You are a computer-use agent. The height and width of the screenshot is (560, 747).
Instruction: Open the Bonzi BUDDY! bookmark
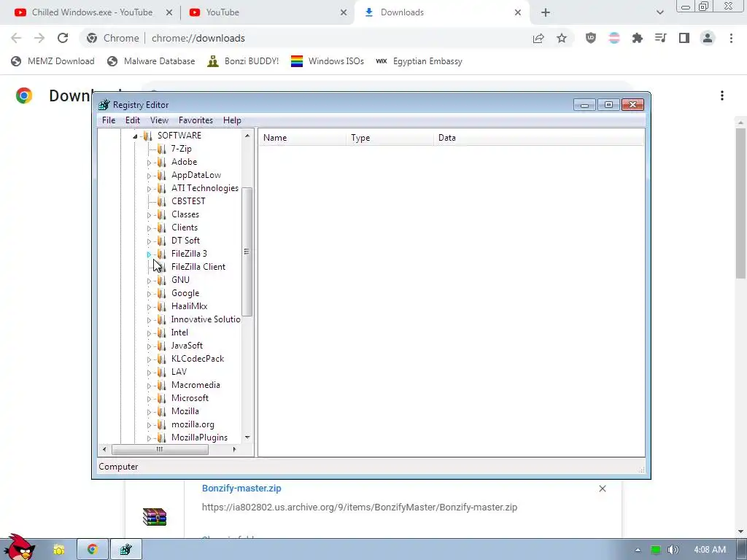click(x=243, y=61)
